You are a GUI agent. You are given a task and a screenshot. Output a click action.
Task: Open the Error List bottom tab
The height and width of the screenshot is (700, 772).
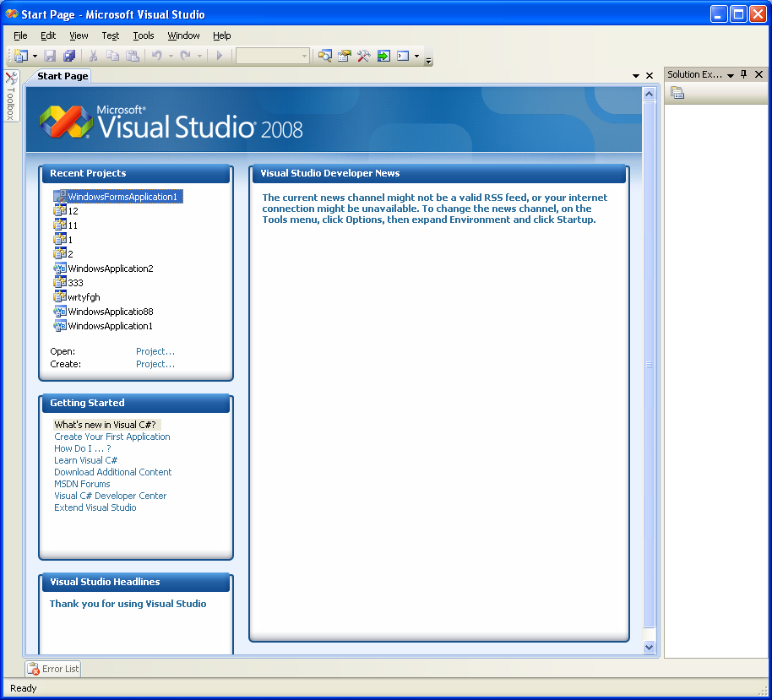[53, 669]
